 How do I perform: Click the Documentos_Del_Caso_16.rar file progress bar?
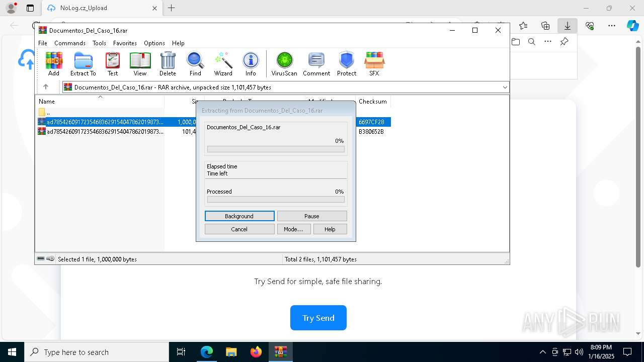pos(276,149)
